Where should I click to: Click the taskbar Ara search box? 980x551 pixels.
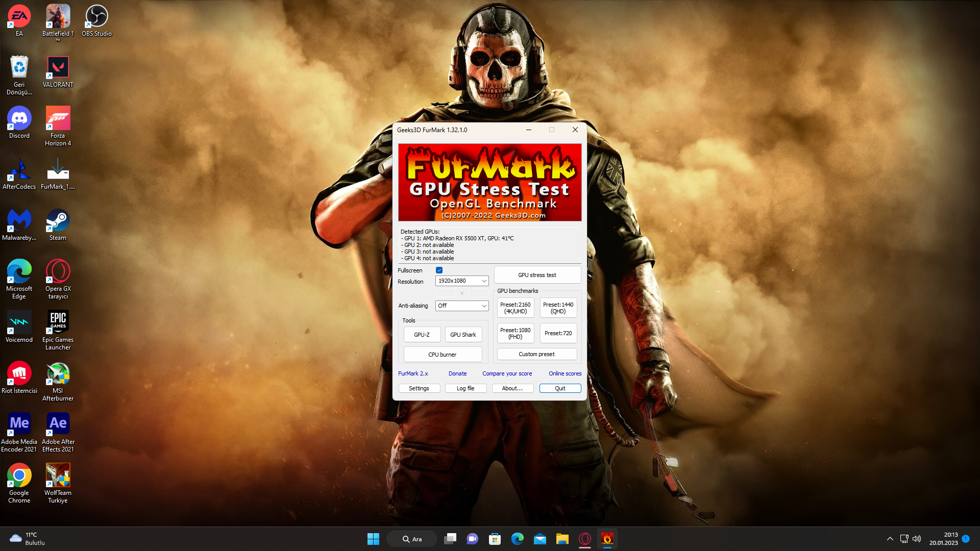(x=412, y=539)
